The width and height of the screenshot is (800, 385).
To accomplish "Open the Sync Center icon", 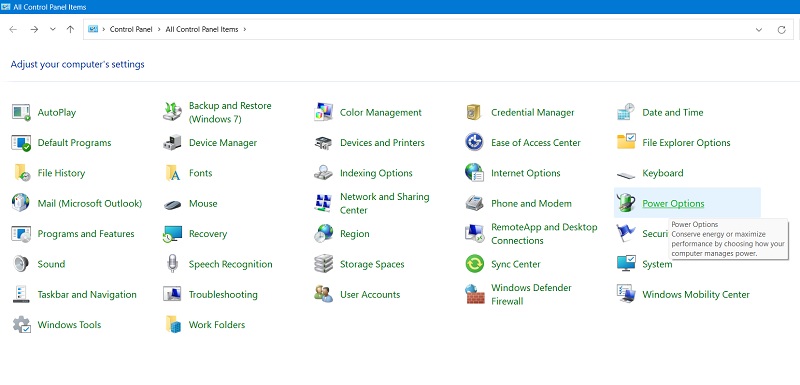I will 474,264.
